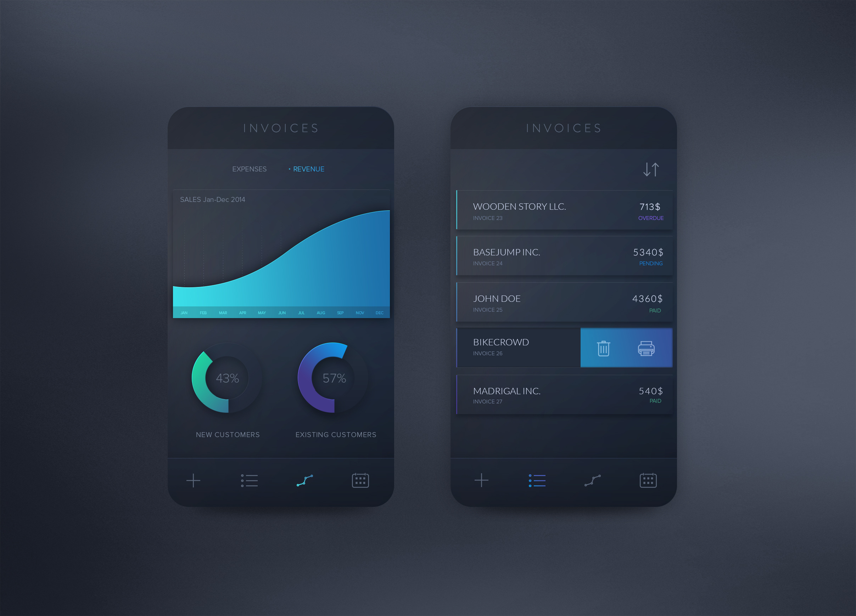This screenshot has height=616, width=856.
Task: Click the list view icon on left screen
Action: (249, 479)
